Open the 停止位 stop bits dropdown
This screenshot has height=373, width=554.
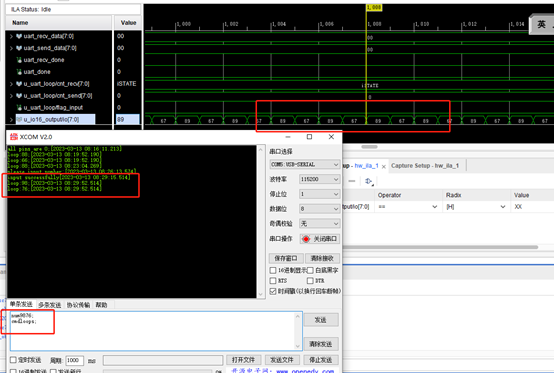(320, 194)
